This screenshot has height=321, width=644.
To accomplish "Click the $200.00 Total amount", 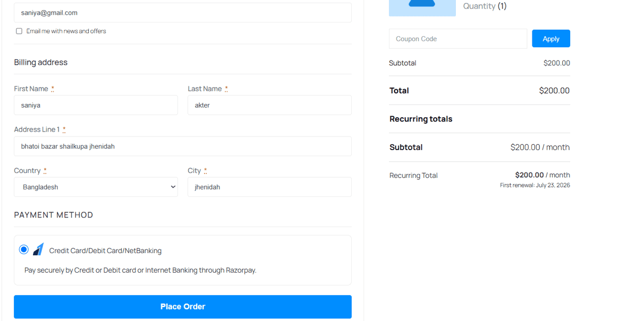I will pyautogui.click(x=554, y=91).
